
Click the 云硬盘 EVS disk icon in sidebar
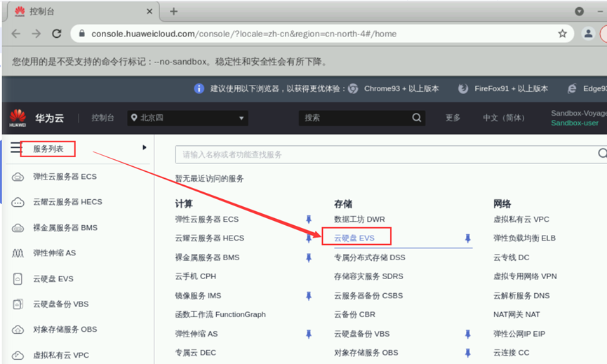(x=18, y=279)
